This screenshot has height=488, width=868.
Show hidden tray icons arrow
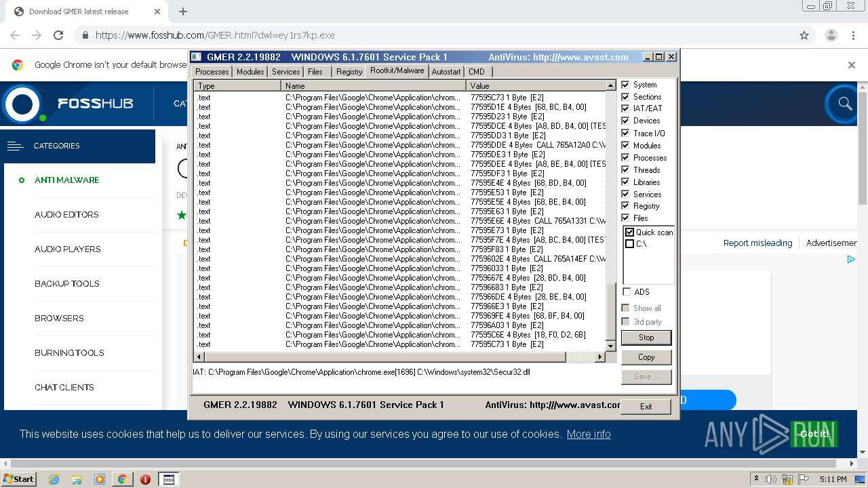[756, 479]
